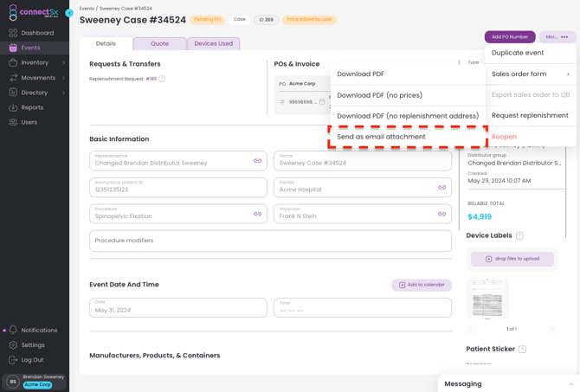Viewport: 580px width, 392px height.
Task: Open the Devices Used tab
Action: [214, 43]
